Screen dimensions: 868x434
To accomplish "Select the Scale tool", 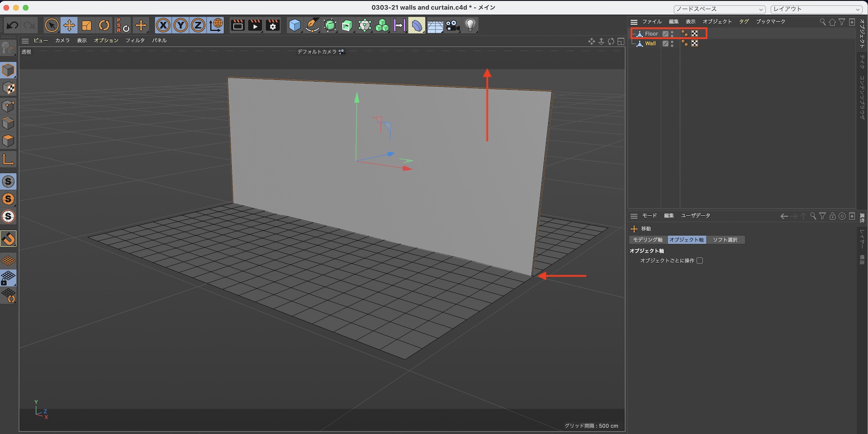I will coord(87,26).
